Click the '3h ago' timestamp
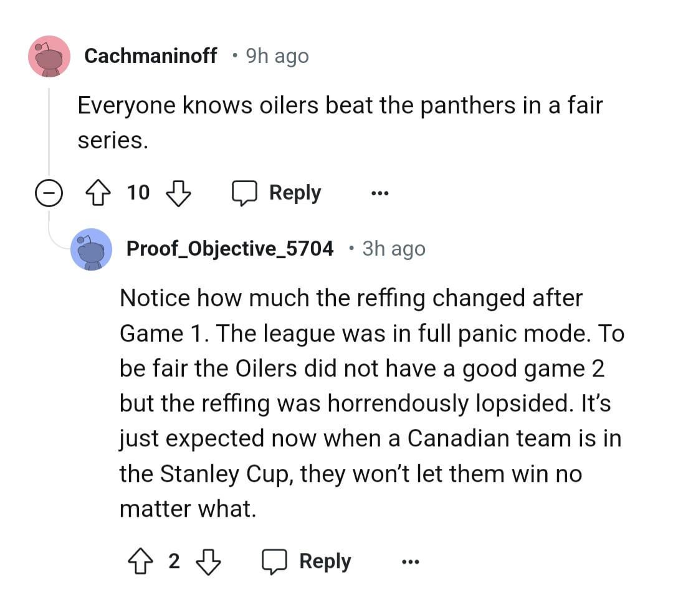Image resolution: width=673 pixels, height=616 pixels. 394,249
